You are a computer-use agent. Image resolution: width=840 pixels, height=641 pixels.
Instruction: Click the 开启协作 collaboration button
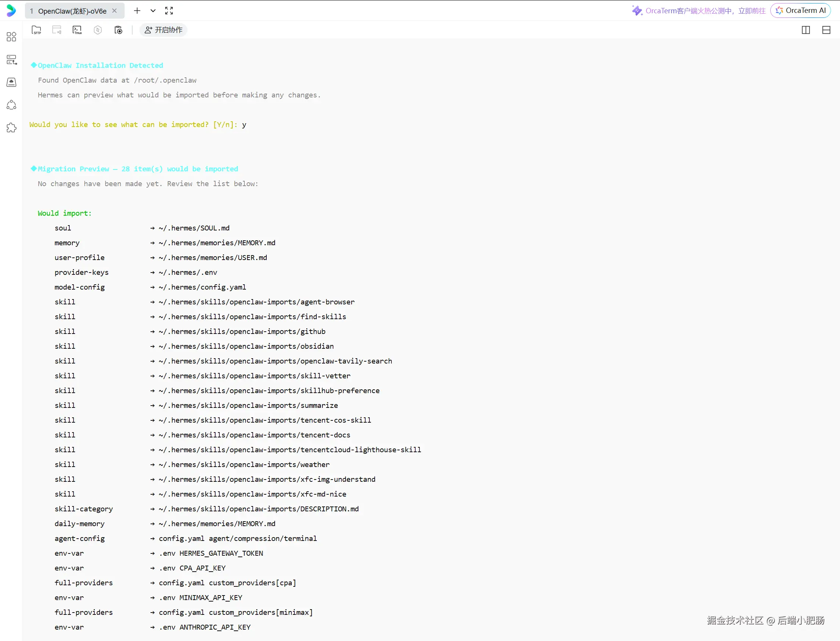pyautogui.click(x=163, y=30)
